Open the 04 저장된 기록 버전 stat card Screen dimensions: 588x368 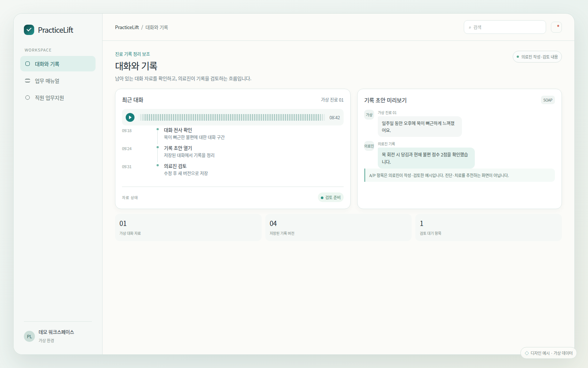point(338,227)
